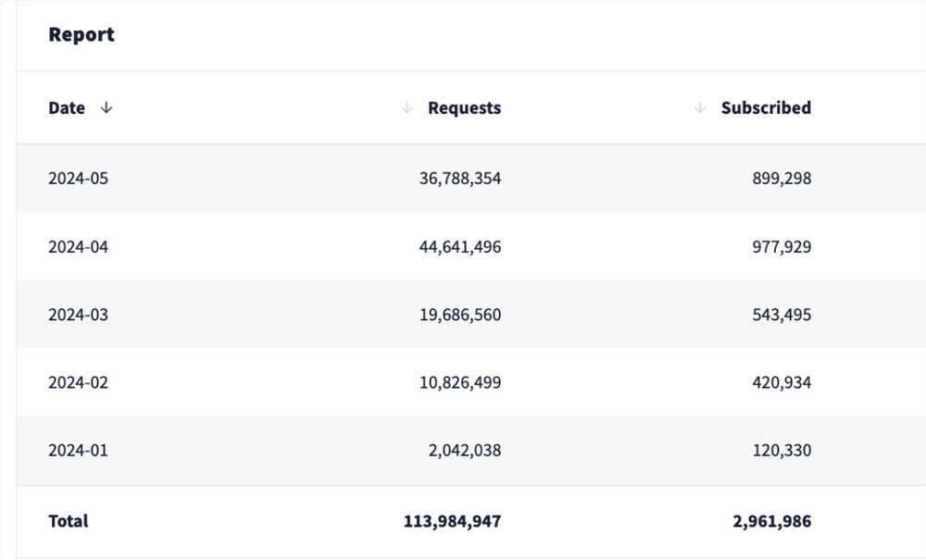Image resolution: width=926 pixels, height=560 pixels.
Task: Open the 2024-03 row entry
Action: pos(79,315)
